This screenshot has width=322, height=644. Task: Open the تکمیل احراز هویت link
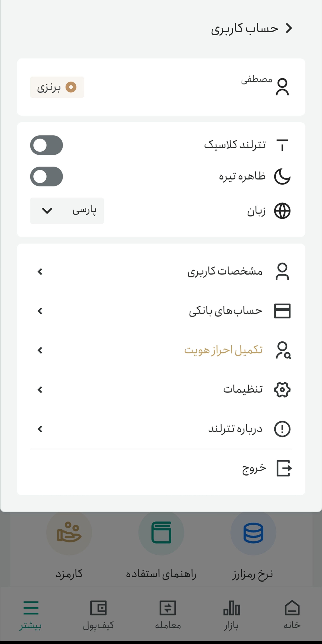coord(223,350)
